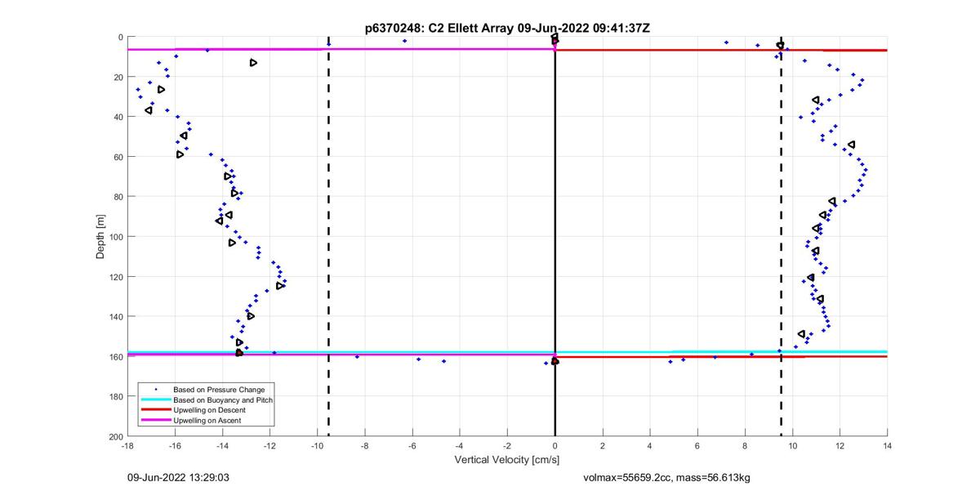Click the depth tick label '120'
Image resolution: width=980 pixels, height=491 pixels.
tap(115, 277)
